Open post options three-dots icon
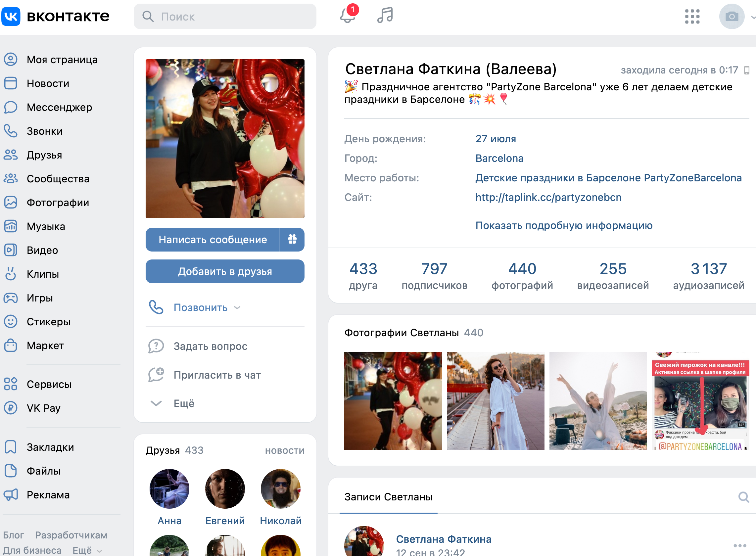The width and height of the screenshot is (756, 556). coord(740,545)
